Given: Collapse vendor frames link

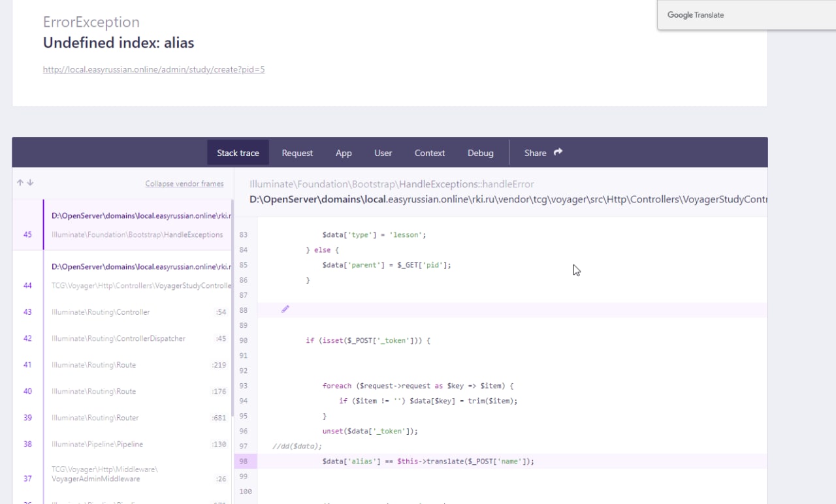Looking at the screenshot, I should [x=184, y=184].
